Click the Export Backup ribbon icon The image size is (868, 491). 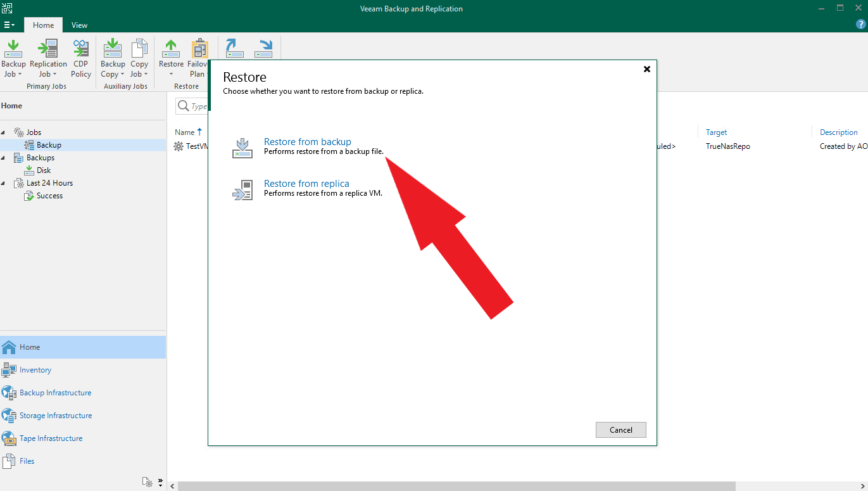(x=263, y=48)
